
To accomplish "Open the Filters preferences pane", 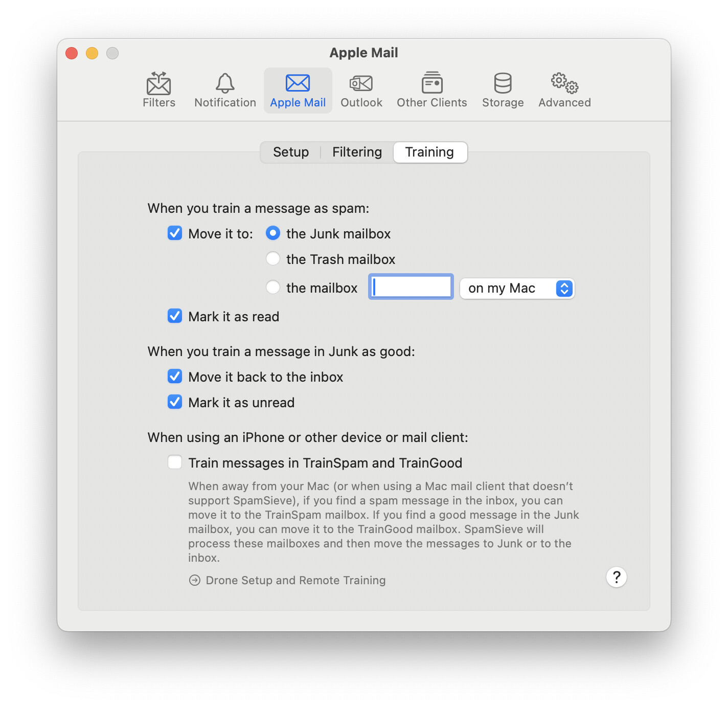I will [158, 90].
